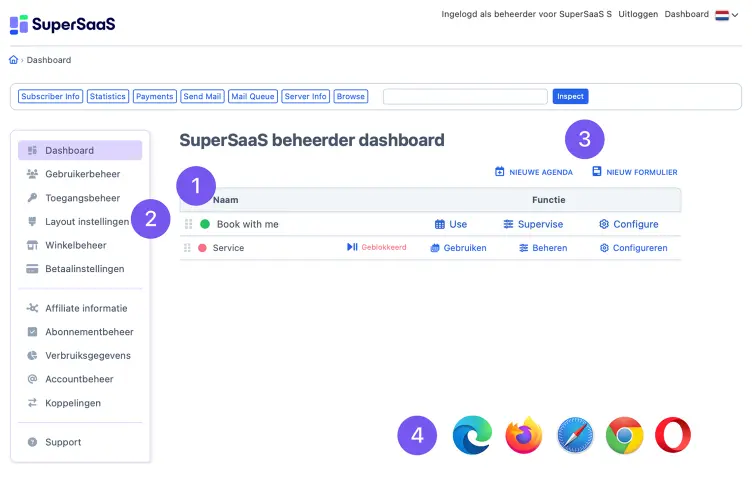
Task: Click Mail Queue button
Action: tap(253, 96)
